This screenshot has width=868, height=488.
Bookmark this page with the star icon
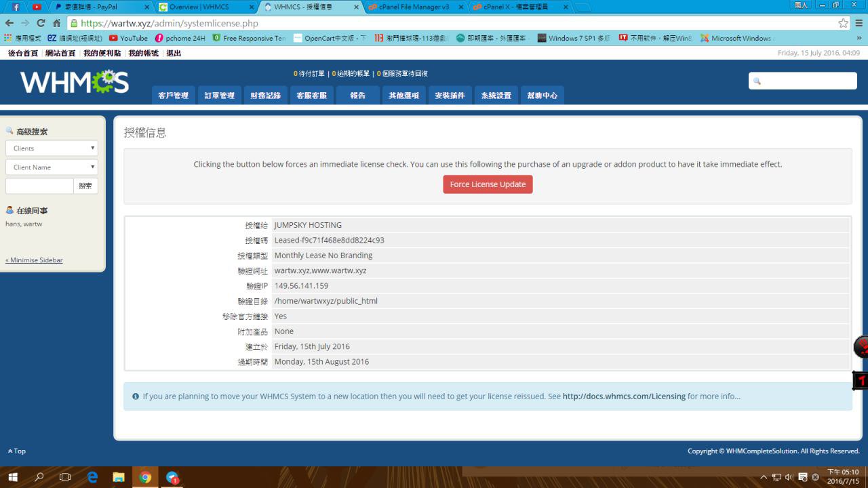click(843, 23)
